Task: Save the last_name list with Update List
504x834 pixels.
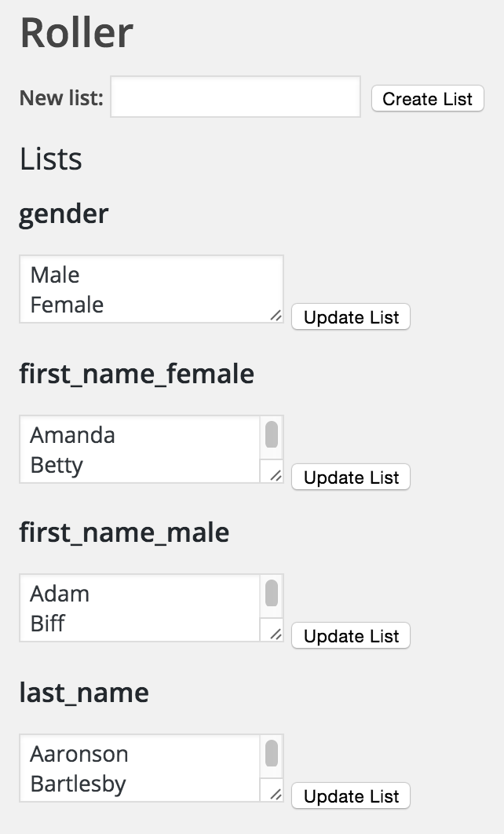Action: [x=351, y=796]
